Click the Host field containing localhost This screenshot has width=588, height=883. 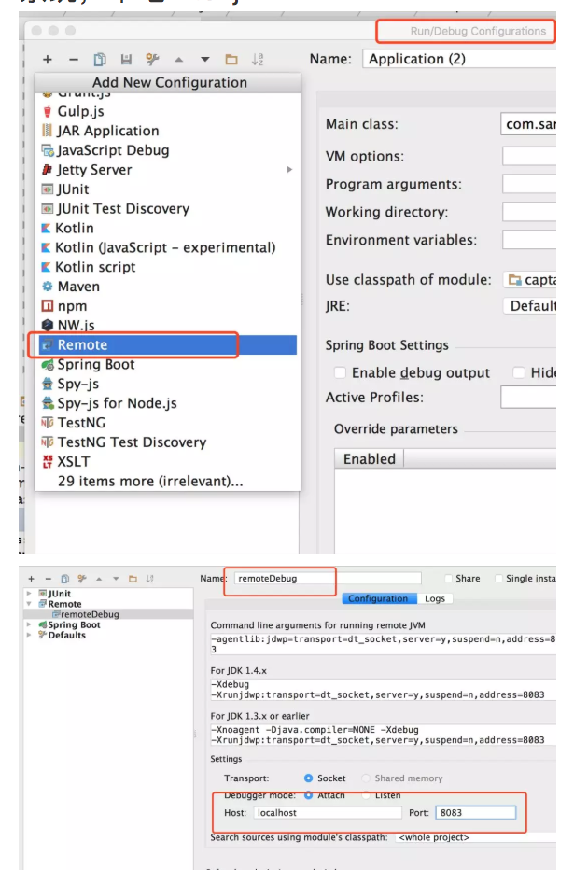327,813
